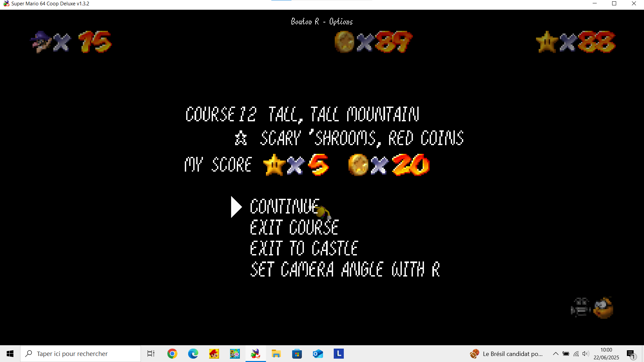The image size is (644, 362).
Task: Open File Explorer from the taskbar
Action: 276,354
